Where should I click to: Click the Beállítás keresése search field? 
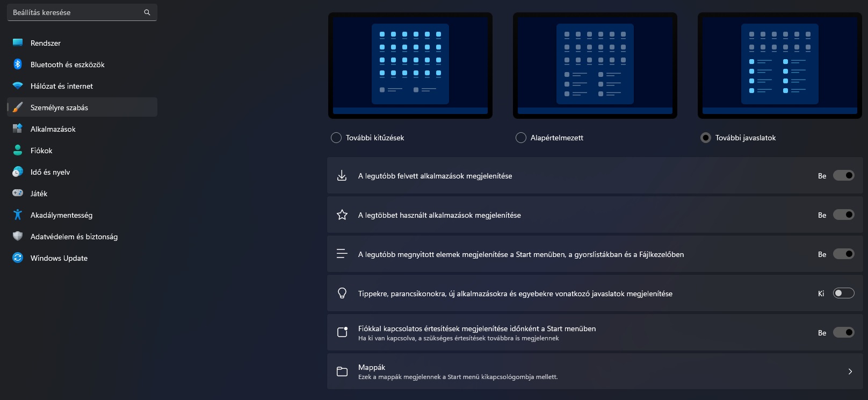[82, 12]
